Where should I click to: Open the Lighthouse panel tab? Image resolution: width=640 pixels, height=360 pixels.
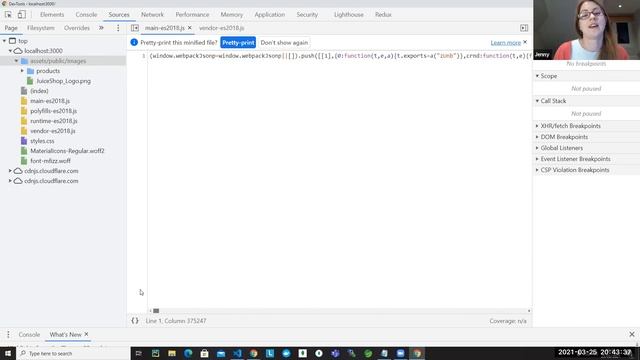point(349,14)
